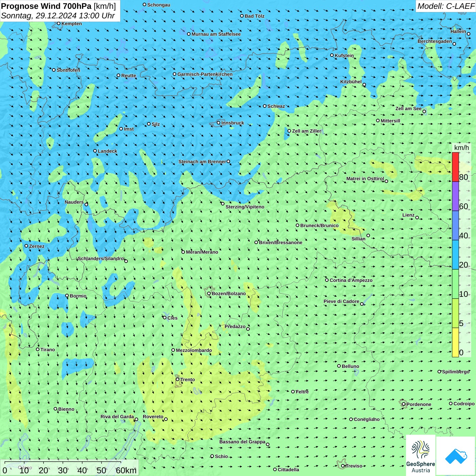476x476 pixels.
Task: Click the 'Conegliano' label
Action: pyautogui.click(x=367, y=419)
